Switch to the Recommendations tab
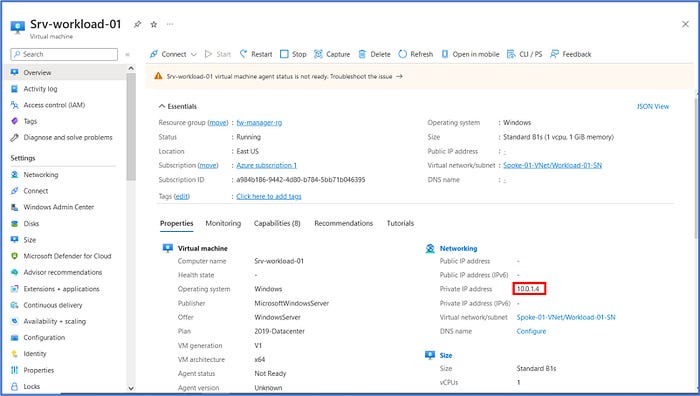 point(343,223)
